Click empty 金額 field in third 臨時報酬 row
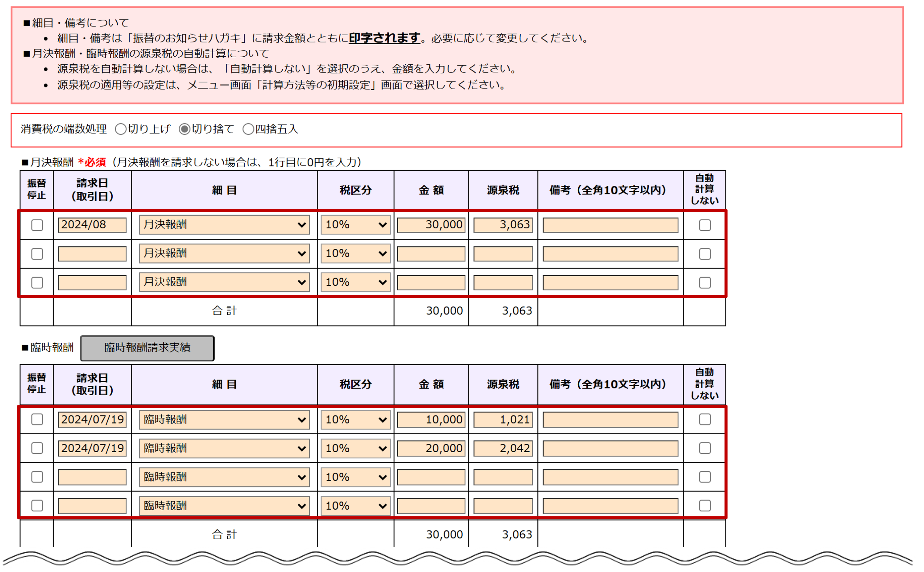This screenshot has width=924, height=572. tap(431, 477)
